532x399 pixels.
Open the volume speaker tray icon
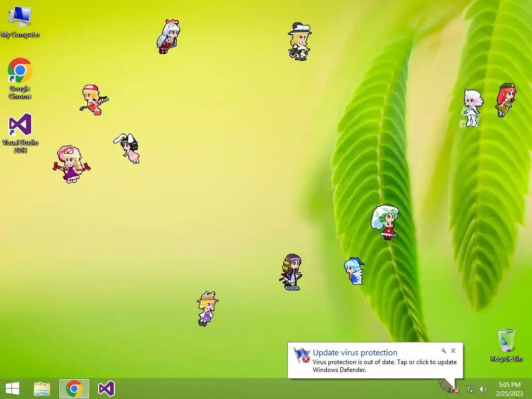point(483,389)
